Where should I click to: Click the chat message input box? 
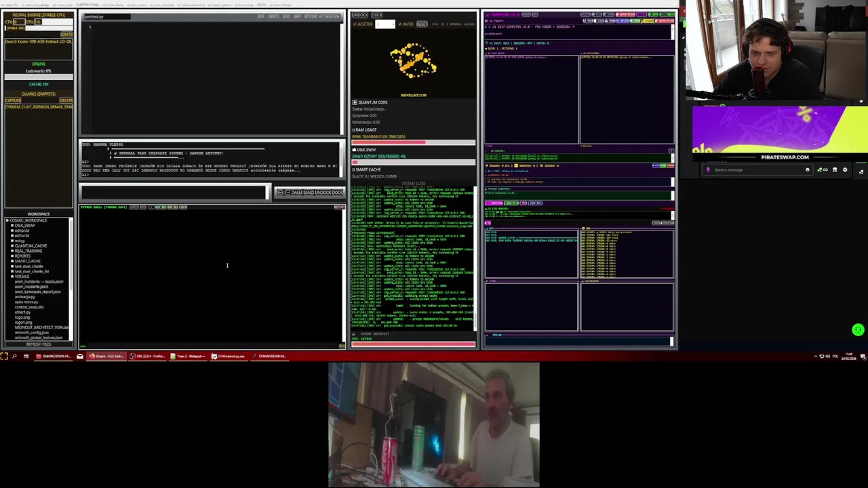pyautogui.click(x=174, y=192)
